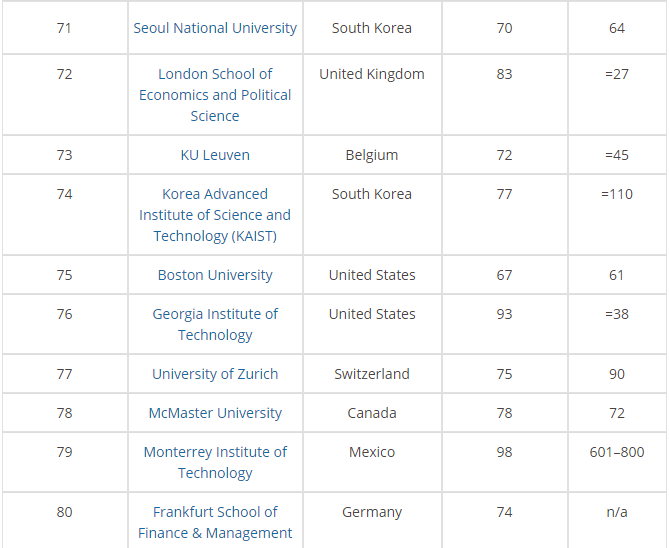Image resolution: width=669 pixels, height=548 pixels.
Task: Select the Germany country cell
Action: tap(372, 512)
